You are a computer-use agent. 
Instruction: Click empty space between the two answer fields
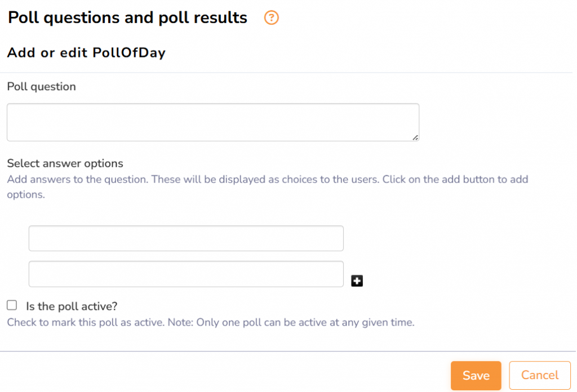pyautogui.click(x=186, y=256)
